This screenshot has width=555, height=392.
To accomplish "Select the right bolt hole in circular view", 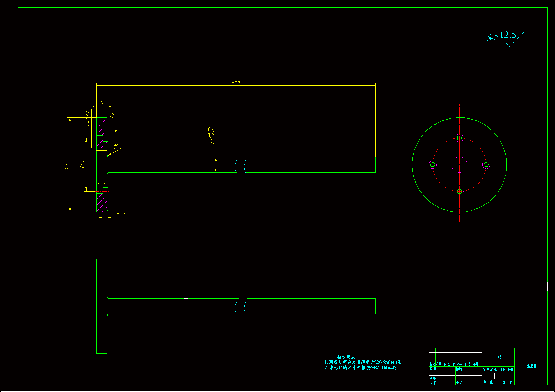I will [x=486, y=165].
